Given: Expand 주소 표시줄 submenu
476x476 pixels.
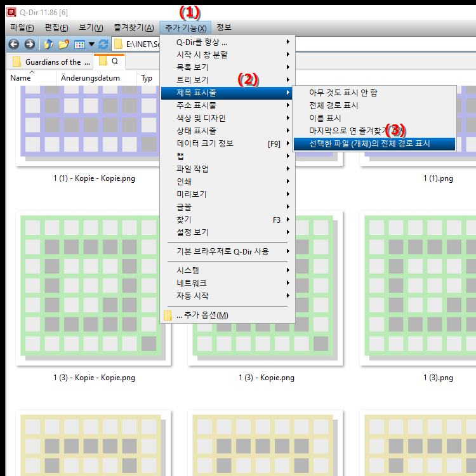Looking at the screenshot, I should pos(227,105).
